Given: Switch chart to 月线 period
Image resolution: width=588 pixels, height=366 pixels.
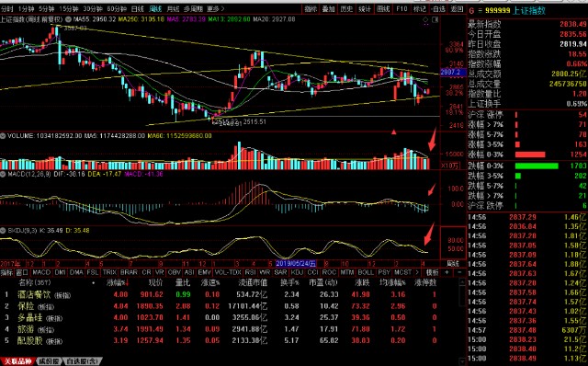Looking at the screenshot, I should point(173,8).
